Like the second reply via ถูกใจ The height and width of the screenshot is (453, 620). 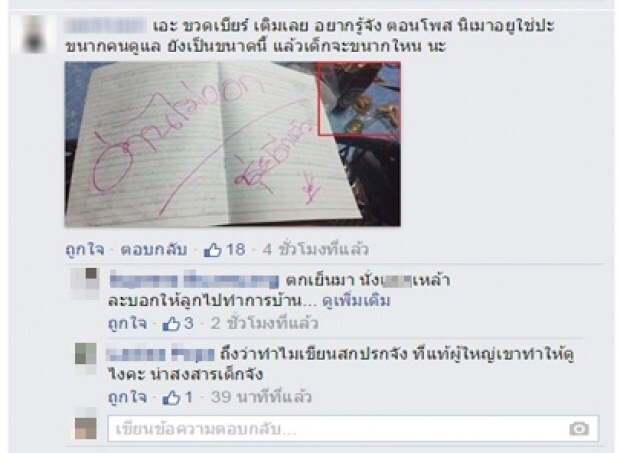[x=128, y=398]
